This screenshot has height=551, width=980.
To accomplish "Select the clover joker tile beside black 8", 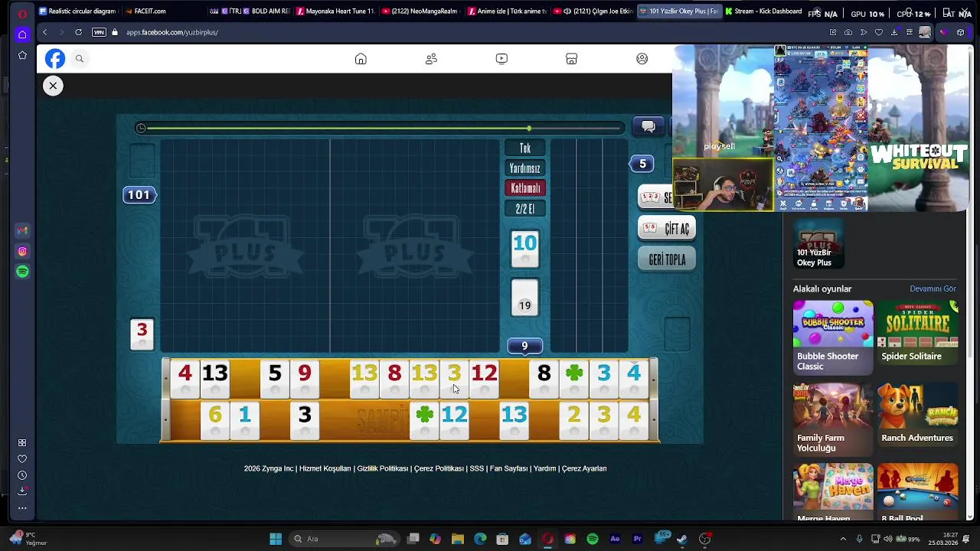I will click(x=573, y=378).
